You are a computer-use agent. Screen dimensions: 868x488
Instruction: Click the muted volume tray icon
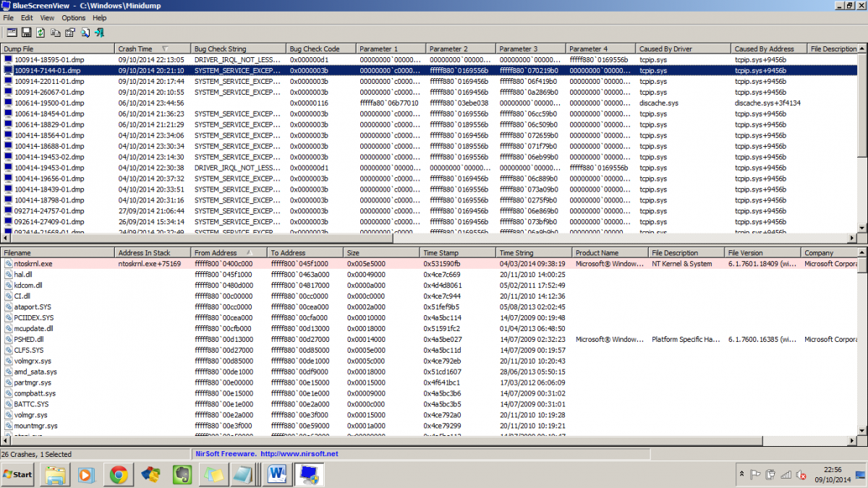coord(801,475)
